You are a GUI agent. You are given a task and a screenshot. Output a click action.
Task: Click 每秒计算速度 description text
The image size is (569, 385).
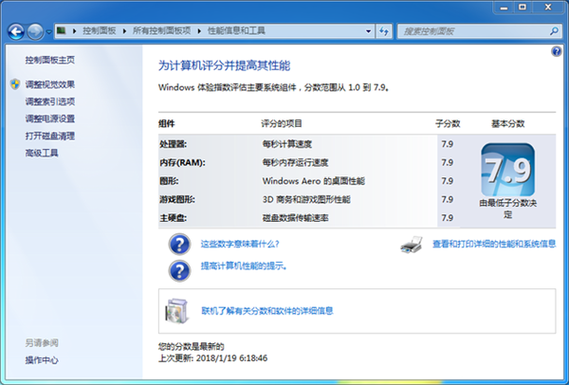287,144
